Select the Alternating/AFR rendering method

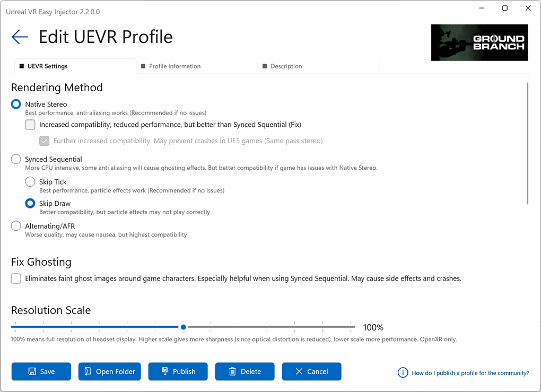coord(15,225)
